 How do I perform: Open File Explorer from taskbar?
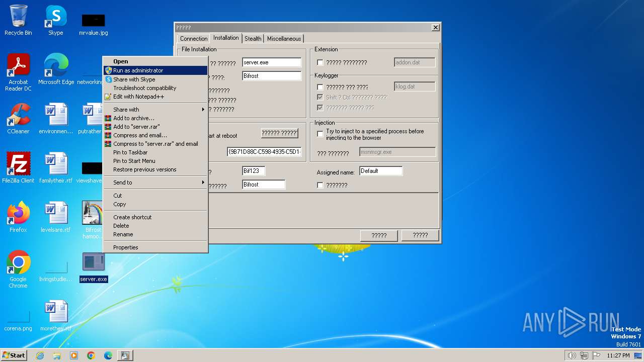coord(57,355)
